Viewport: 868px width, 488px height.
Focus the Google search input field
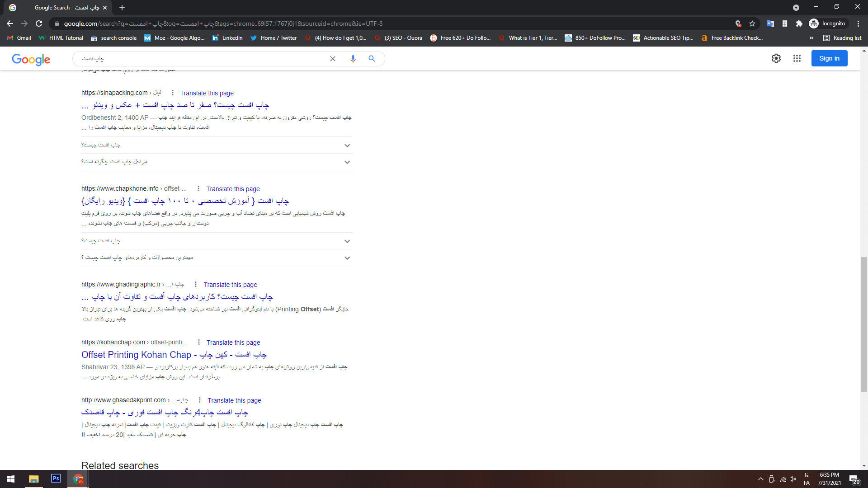click(x=203, y=59)
